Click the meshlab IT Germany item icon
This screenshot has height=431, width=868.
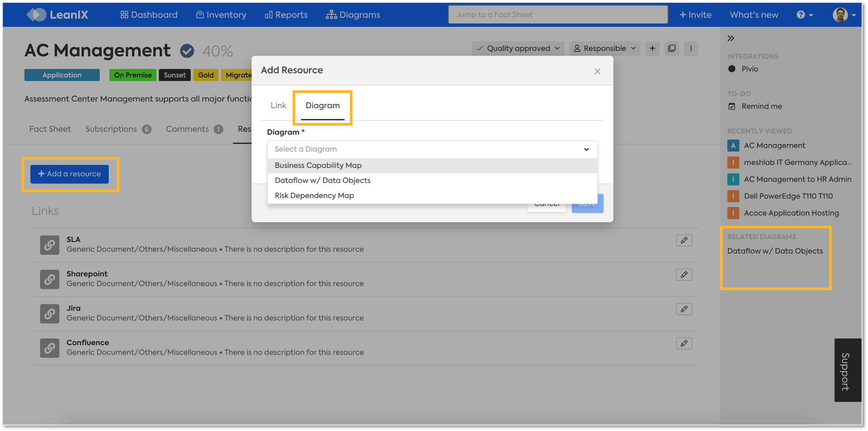tap(733, 163)
